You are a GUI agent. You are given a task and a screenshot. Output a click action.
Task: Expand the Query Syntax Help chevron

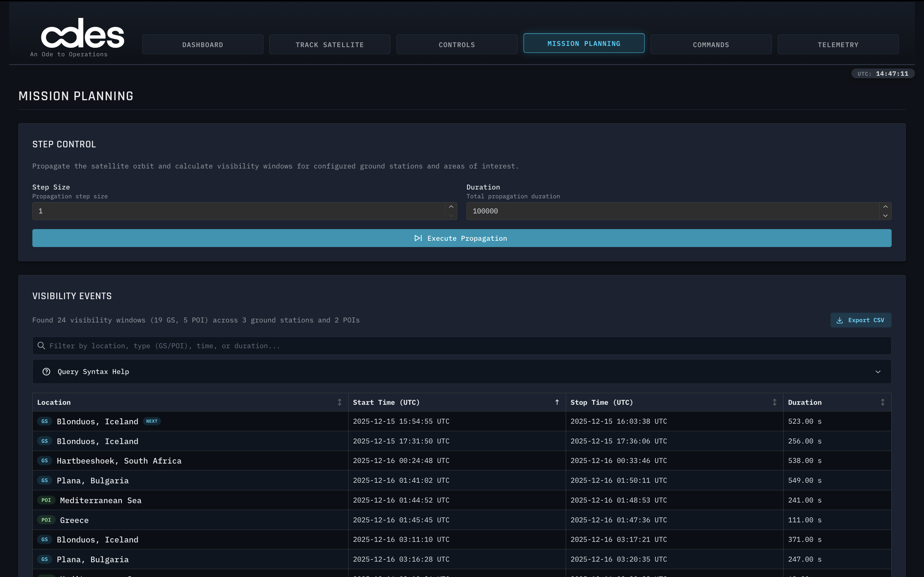(878, 372)
